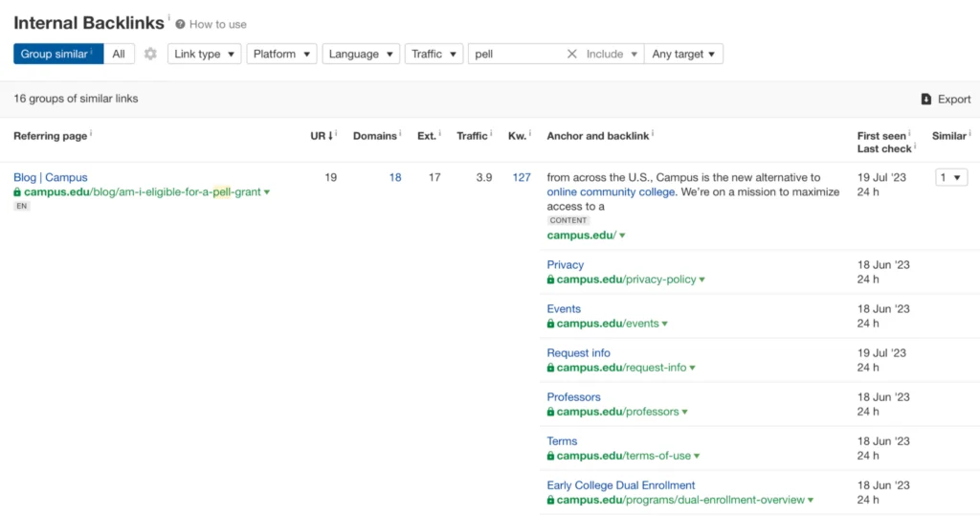
Task: Expand the terms-of-use URL dropdown arrow
Action: point(697,457)
